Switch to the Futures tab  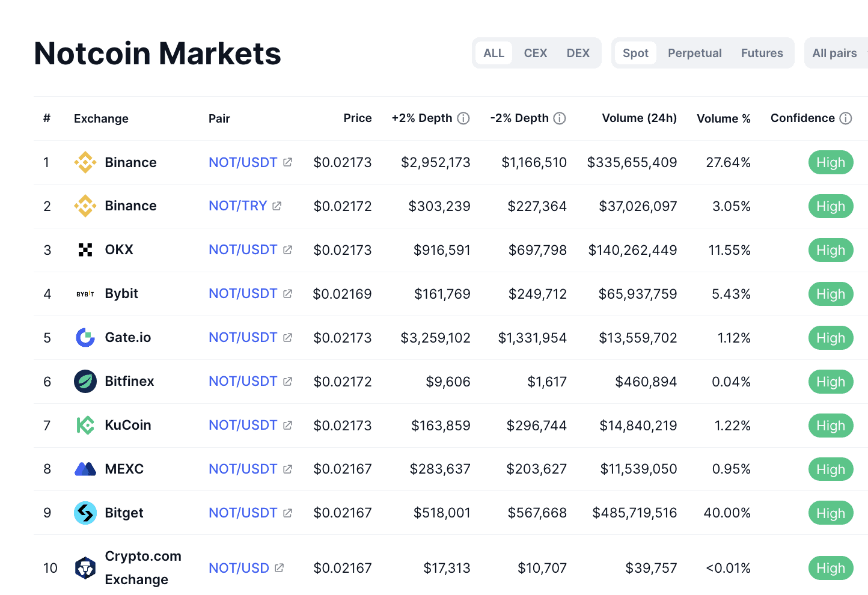[762, 53]
